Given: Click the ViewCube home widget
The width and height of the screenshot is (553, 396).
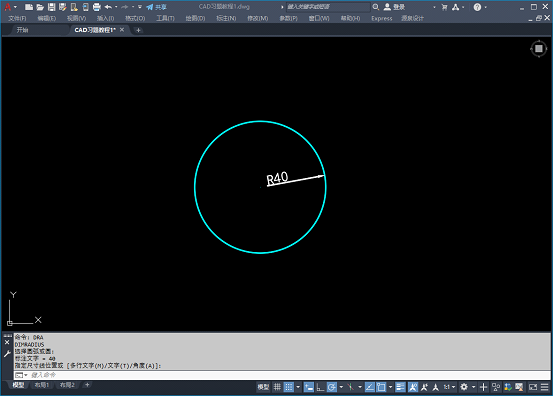Looking at the screenshot, I should tap(539, 49).
